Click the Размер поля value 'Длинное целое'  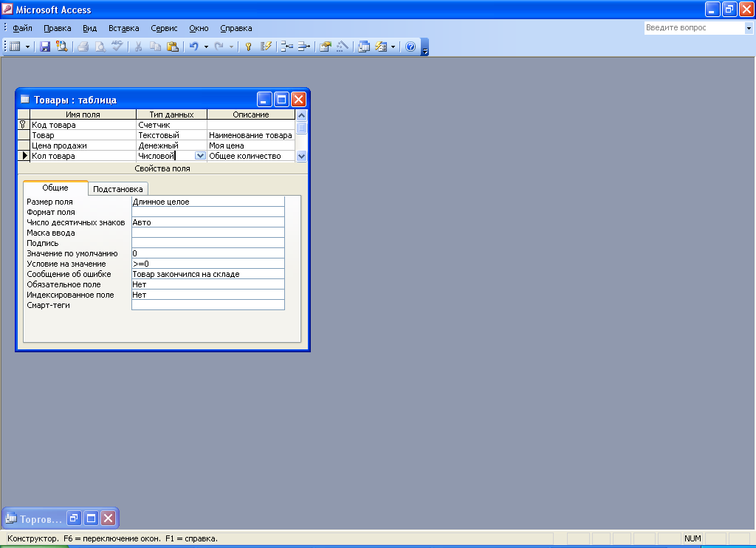pos(207,202)
